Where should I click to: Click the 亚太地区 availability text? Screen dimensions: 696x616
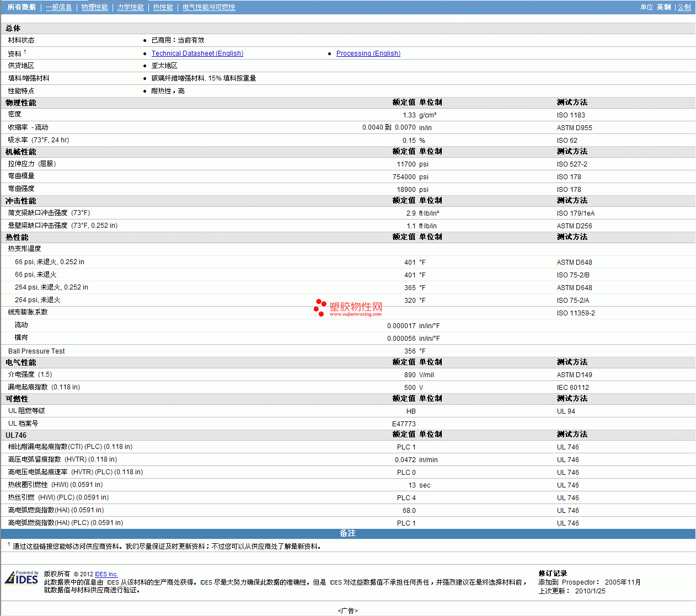tap(164, 66)
